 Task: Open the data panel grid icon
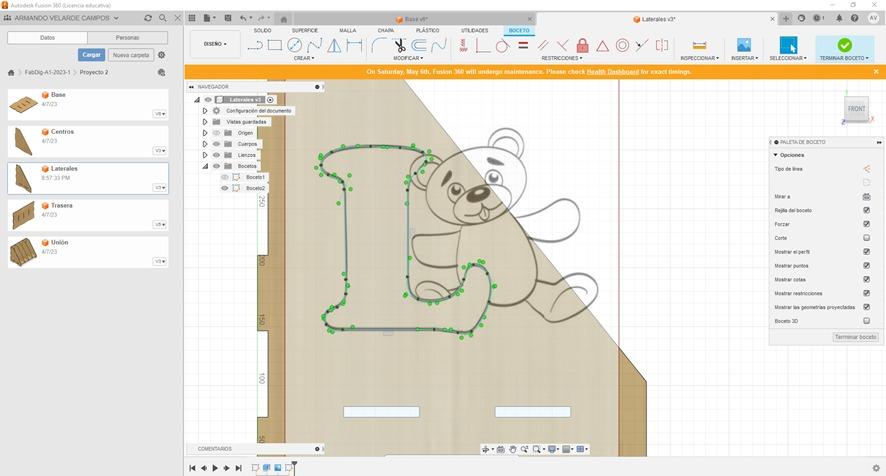pos(192,18)
